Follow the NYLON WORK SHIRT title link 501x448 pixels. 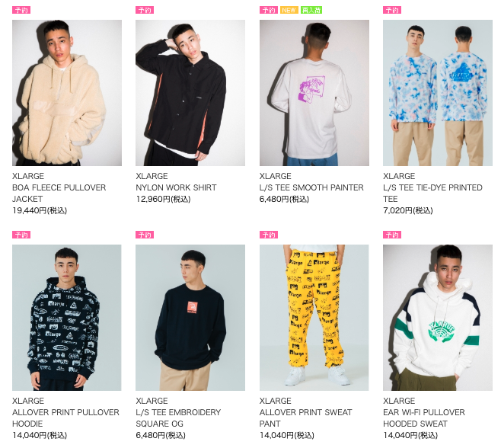tap(176, 187)
